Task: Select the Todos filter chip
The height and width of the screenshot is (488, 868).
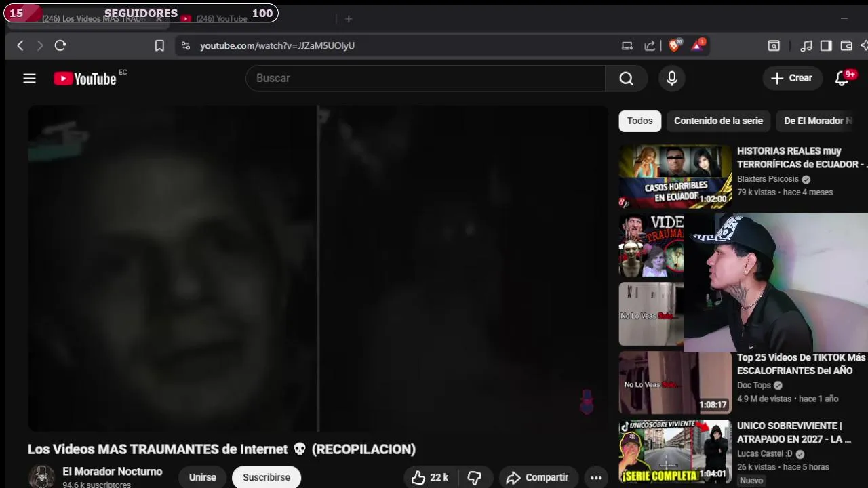Action: [639, 121]
